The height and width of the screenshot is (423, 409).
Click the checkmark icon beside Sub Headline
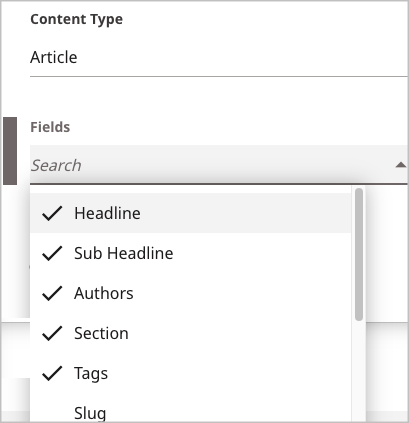(x=52, y=253)
